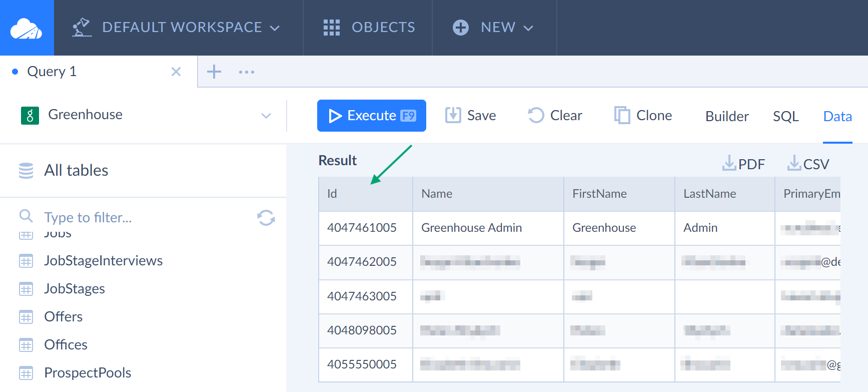Screen dimensions: 868x392
Task: Select the JobStageInterviews table
Action: click(103, 261)
